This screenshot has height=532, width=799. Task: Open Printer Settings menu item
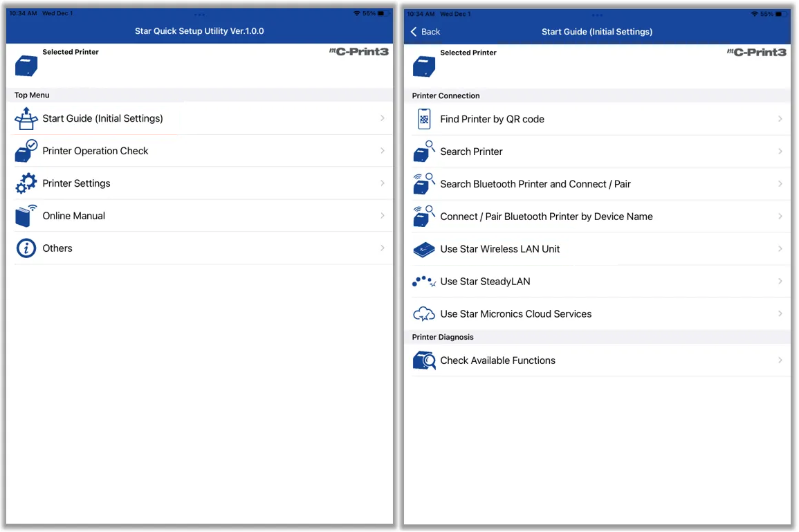click(199, 183)
